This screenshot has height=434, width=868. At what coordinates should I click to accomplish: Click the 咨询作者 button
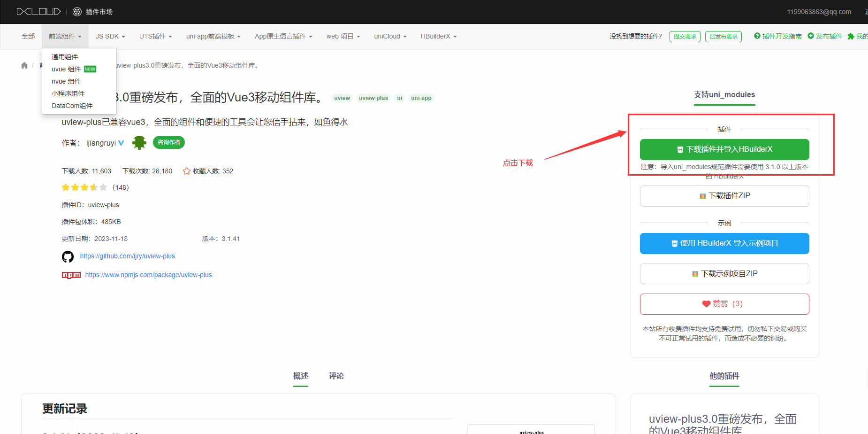(169, 142)
